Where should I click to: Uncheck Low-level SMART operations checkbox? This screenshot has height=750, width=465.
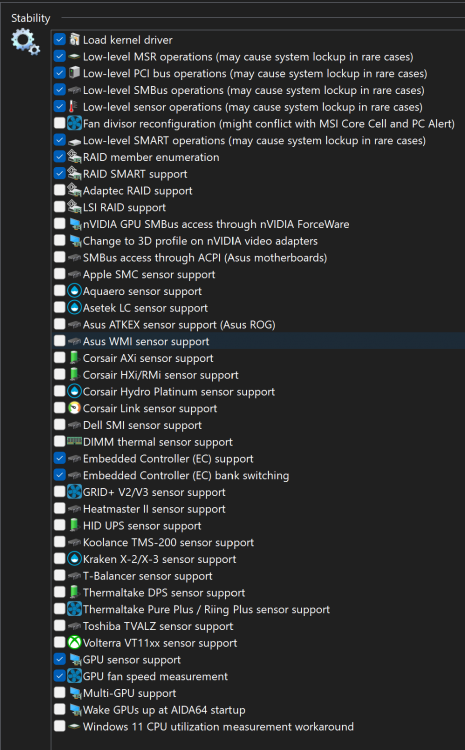click(x=59, y=140)
